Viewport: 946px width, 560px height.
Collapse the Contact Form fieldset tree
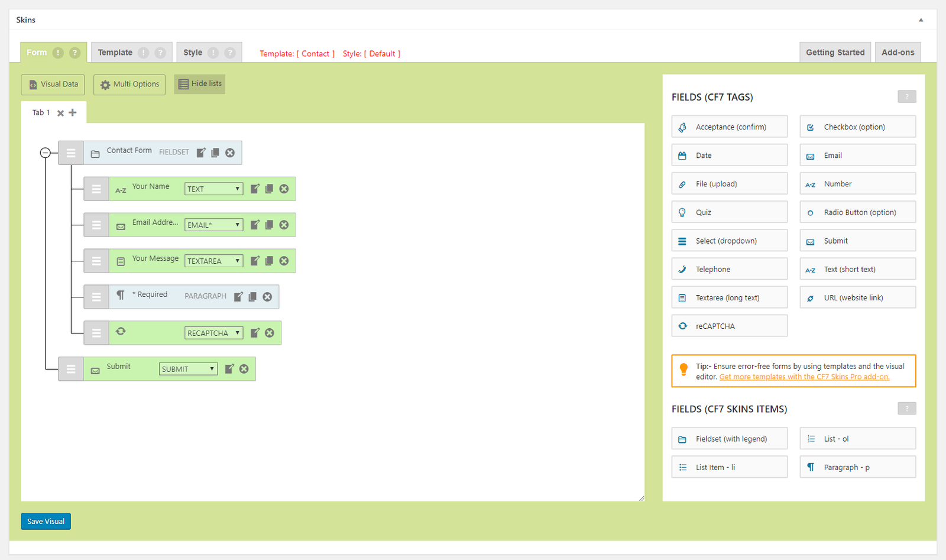45,153
